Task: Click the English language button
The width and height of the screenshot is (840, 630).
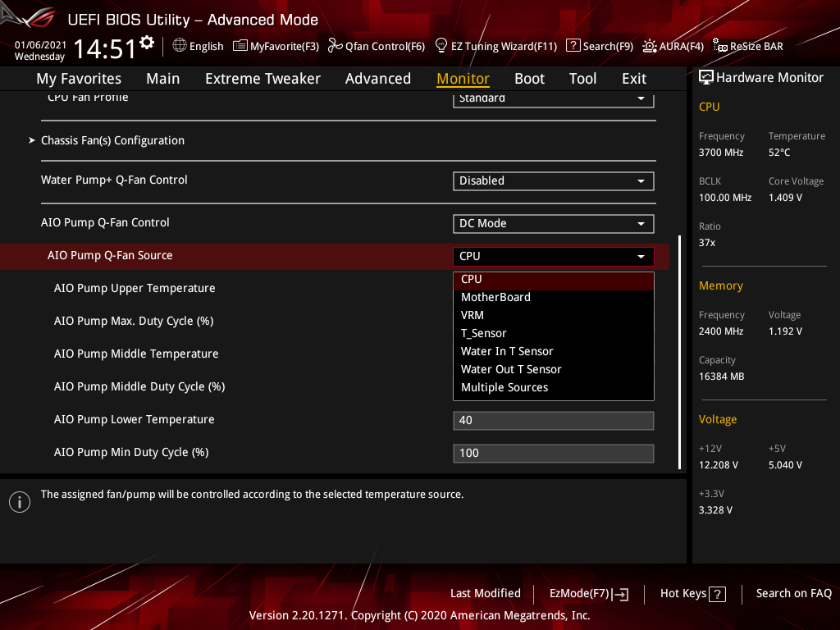Action: [199, 46]
